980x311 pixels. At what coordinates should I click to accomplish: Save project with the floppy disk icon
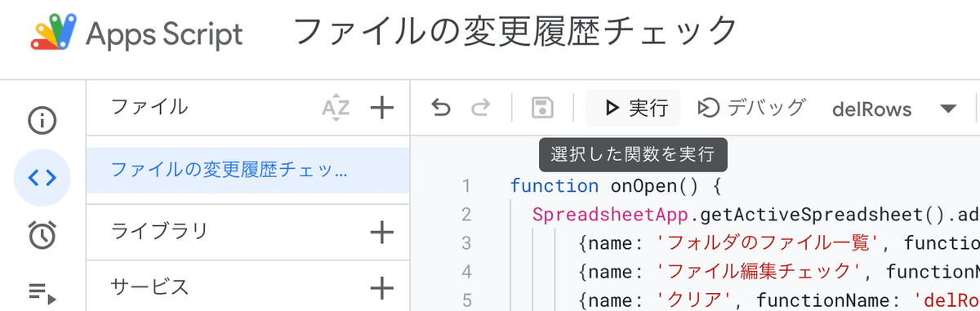(541, 108)
